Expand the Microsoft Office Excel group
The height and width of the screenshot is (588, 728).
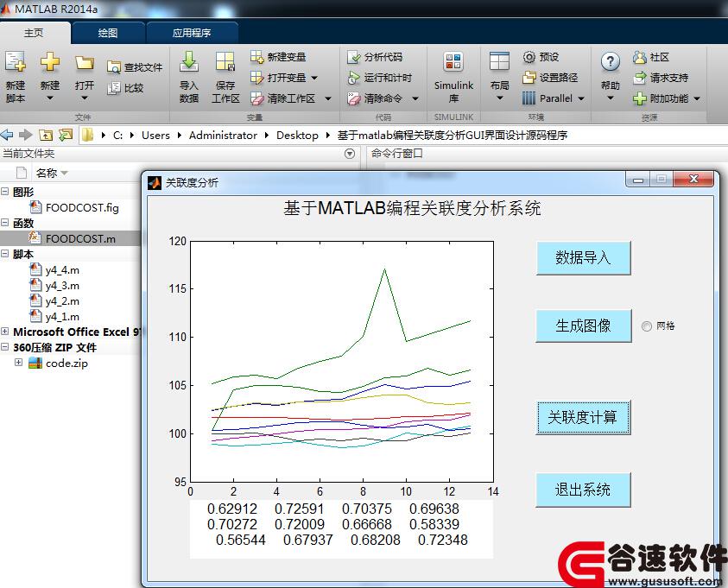pyautogui.click(x=4, y=332)
